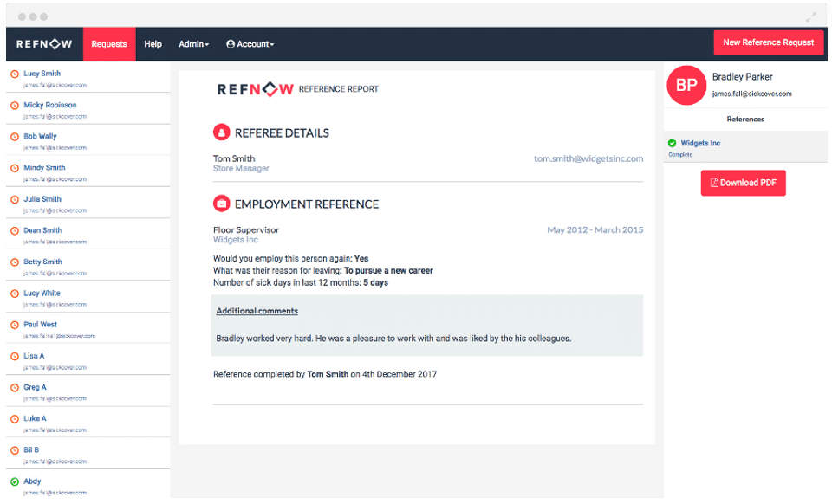This screenshot has width=832, height=504.
Task: Click the References section header
Action: tap(745, 120)
